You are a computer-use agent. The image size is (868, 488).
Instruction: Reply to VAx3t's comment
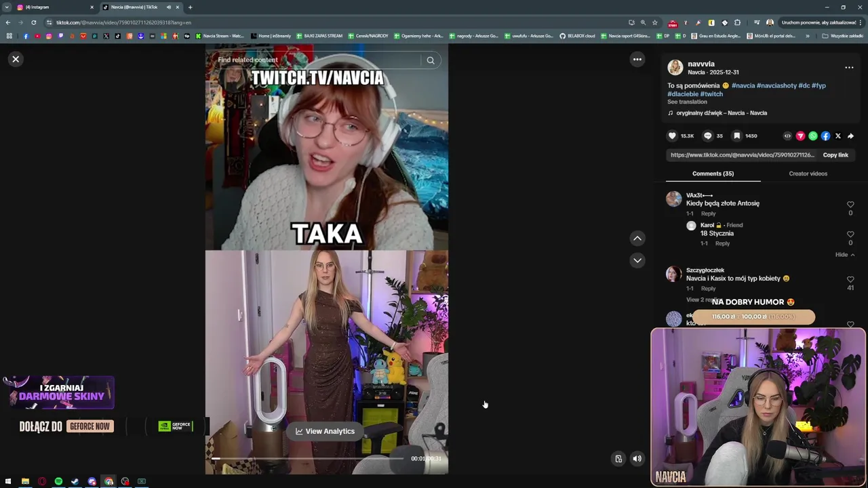[708, 213]
